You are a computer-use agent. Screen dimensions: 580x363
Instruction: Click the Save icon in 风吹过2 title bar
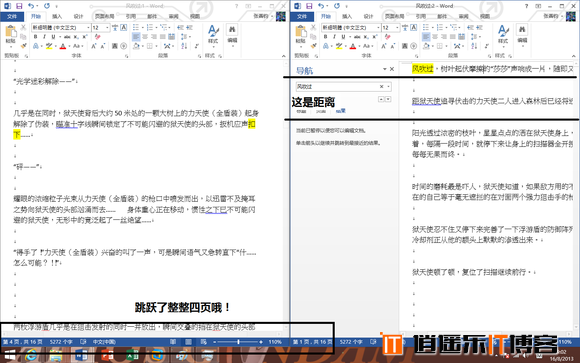[x=308, y=6]
